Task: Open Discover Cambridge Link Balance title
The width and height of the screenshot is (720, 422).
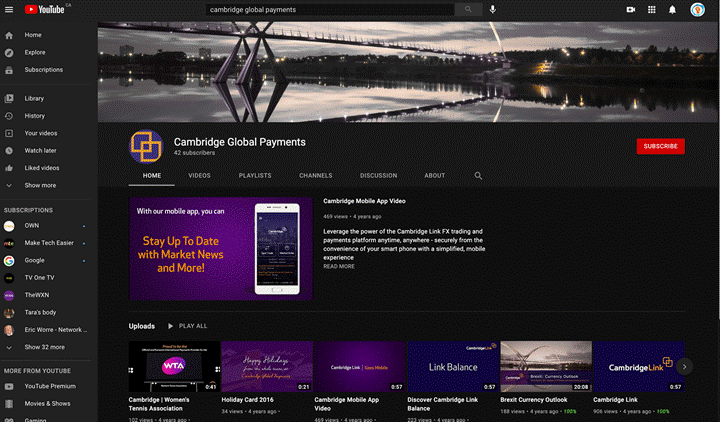Action: (x=443, y=404)
